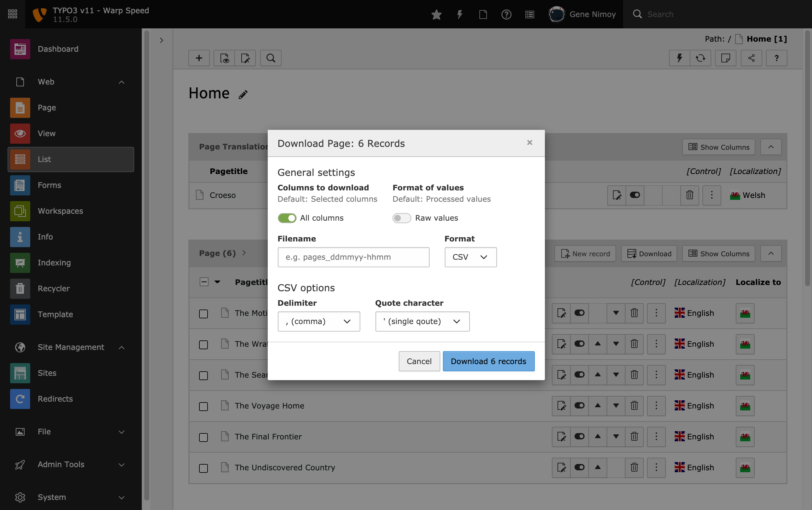This screenshot has width=812, height=510.
Task: Disable the All columns toggle
Action: [287, 218]
